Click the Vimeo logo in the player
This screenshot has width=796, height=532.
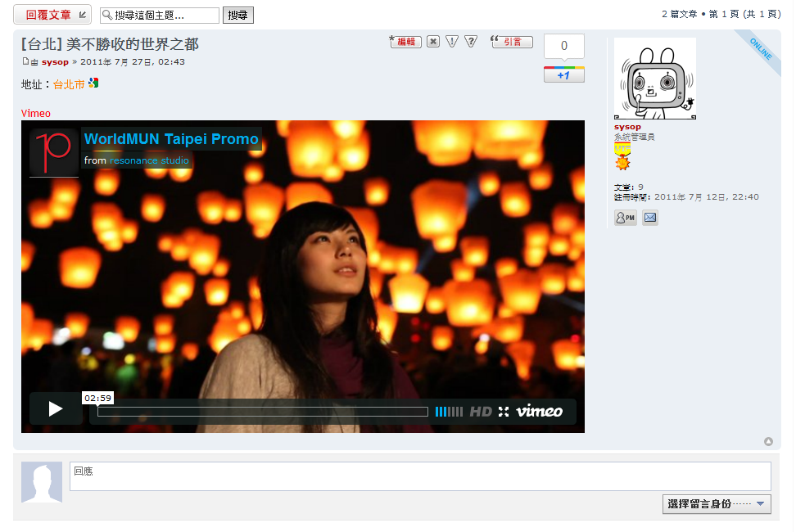coord(539,412)
